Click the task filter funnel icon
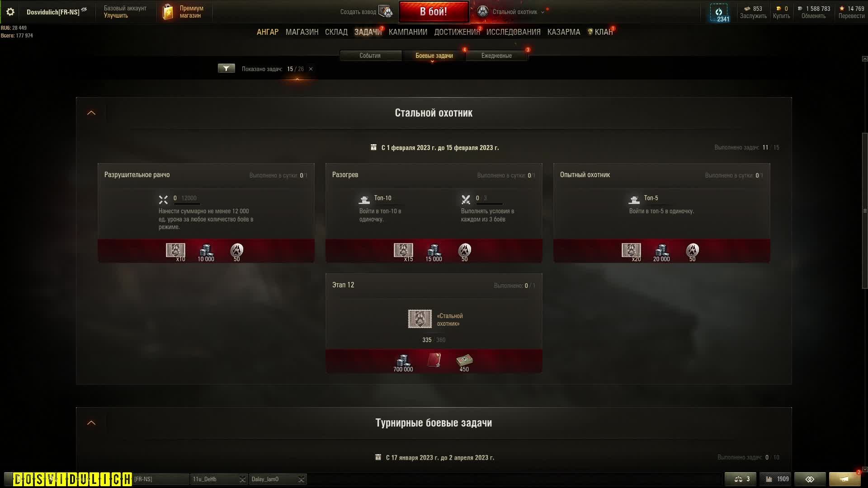 [226, 69]
